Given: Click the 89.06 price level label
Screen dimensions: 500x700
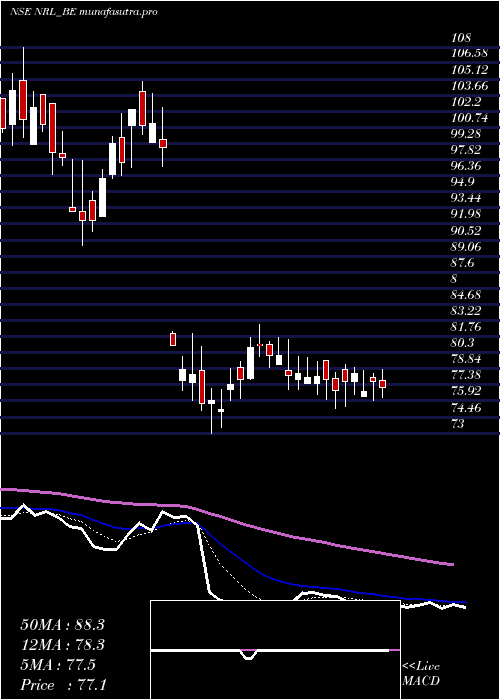Looking at the screenshot, I should click(x=467, y=247).
